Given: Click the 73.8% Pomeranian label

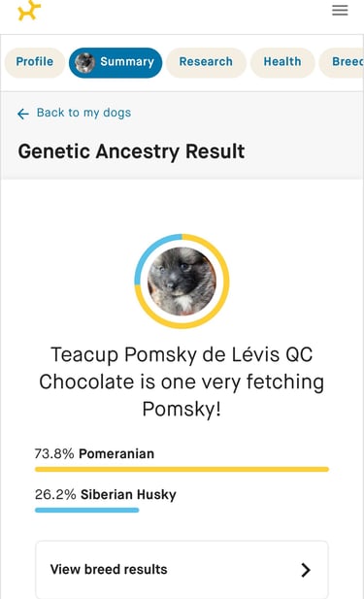Looking at the screenshot, I should coord(94,453).
